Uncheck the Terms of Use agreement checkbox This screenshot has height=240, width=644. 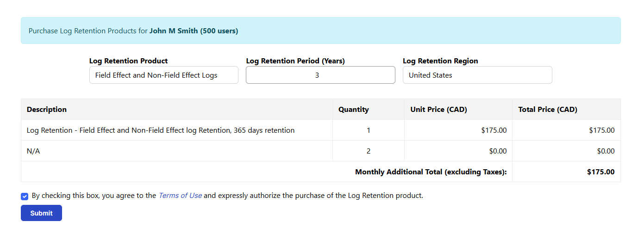(25, 196)
